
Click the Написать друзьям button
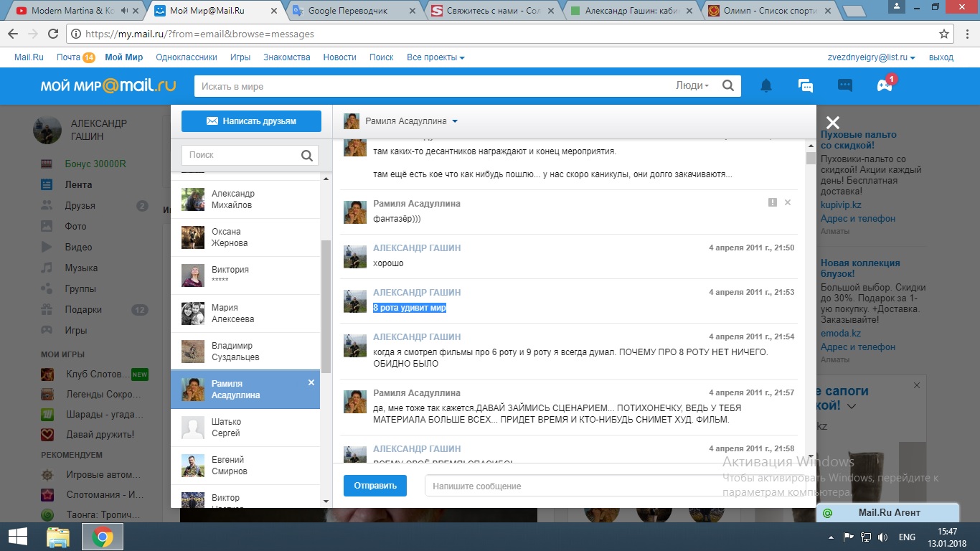pos(251,121)
